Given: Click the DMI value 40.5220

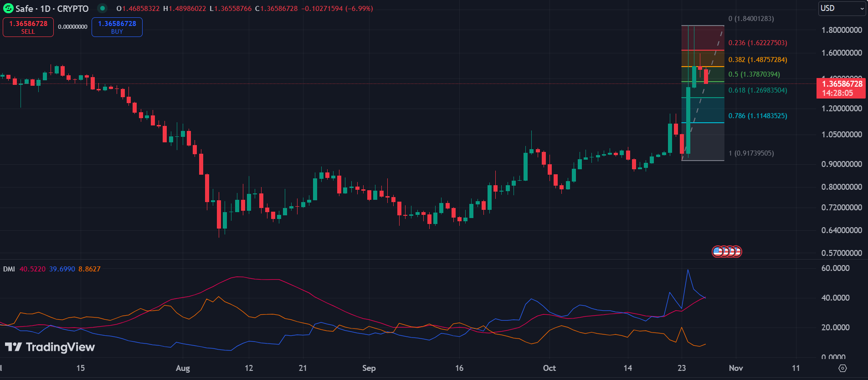Looking at the screenshot, I should [32, 269].
